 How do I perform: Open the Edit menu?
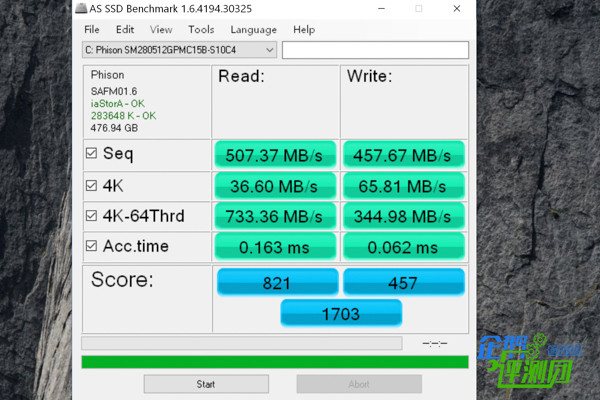tap(124, 30)
